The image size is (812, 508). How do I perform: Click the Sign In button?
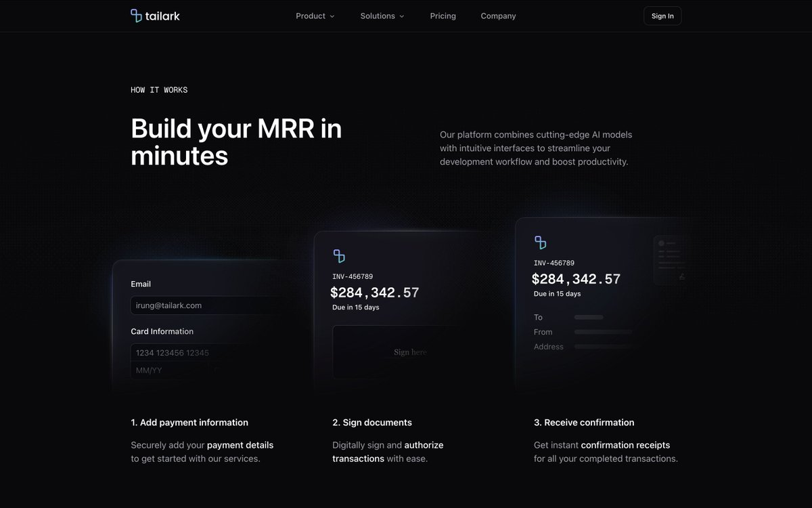point(662,16)
